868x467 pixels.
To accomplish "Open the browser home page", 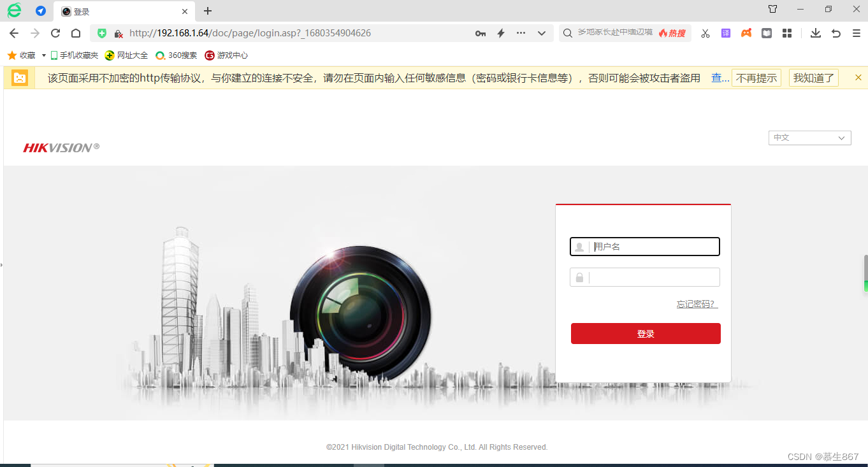I will 76,33.
